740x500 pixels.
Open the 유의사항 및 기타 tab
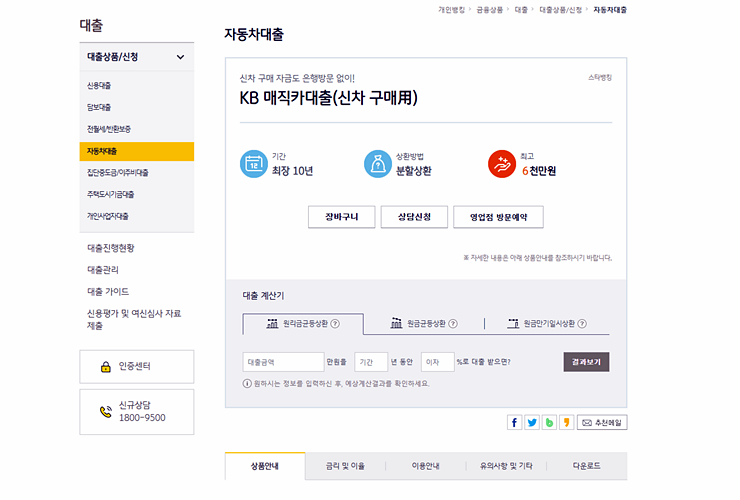tap(506, 466)
